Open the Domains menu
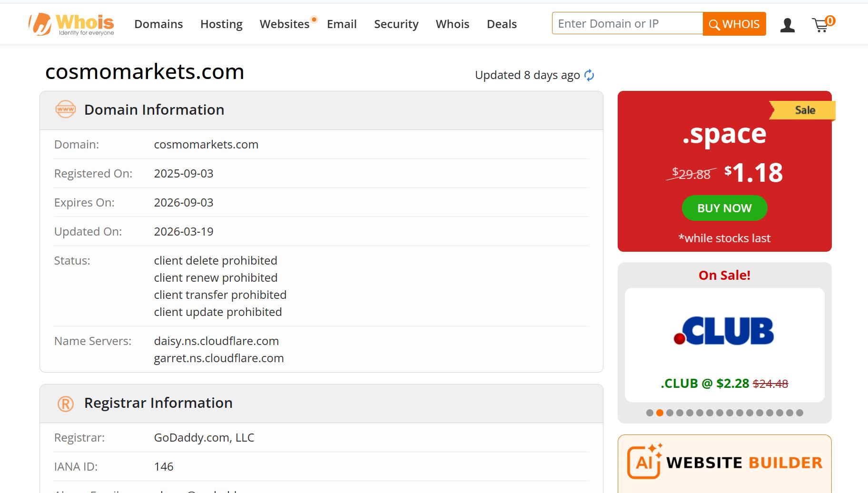The height and width of the screenshot is (493, 868). 158,24
